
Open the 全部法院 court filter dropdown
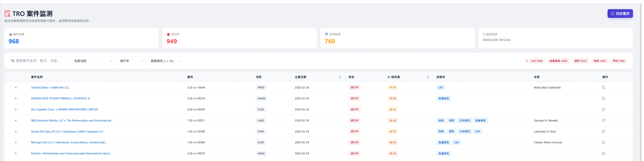pos(93,61)
